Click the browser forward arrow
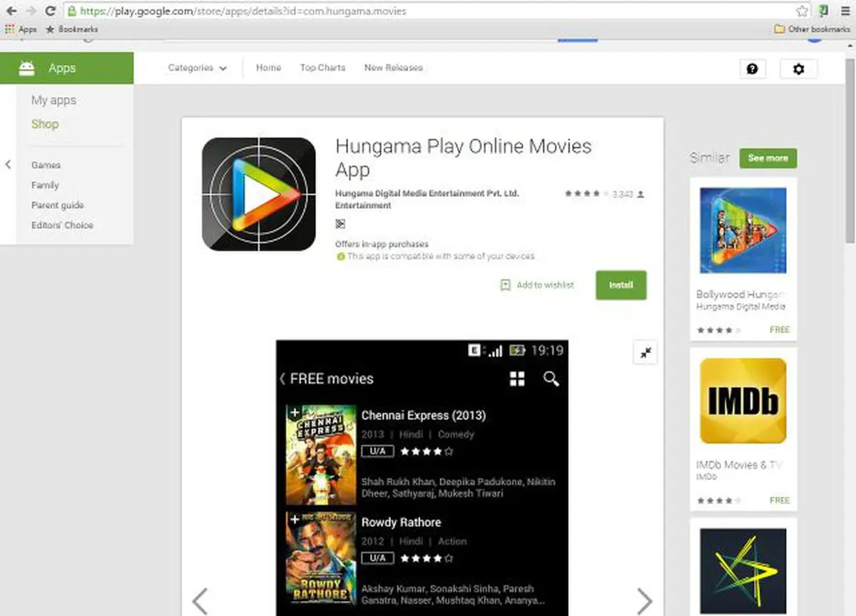This screenshot has width=856, height=616. 31,11
